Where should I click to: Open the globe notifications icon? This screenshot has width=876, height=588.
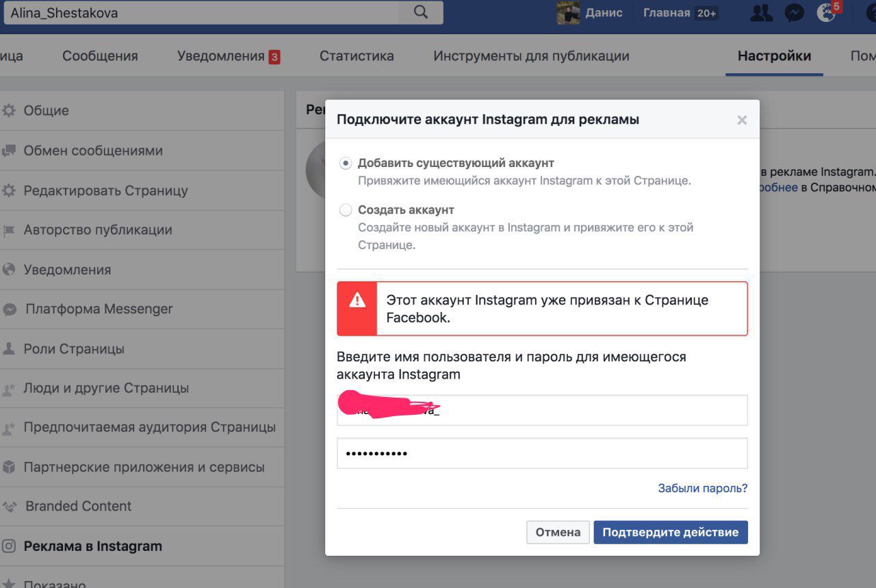click(x=827, y=13)
